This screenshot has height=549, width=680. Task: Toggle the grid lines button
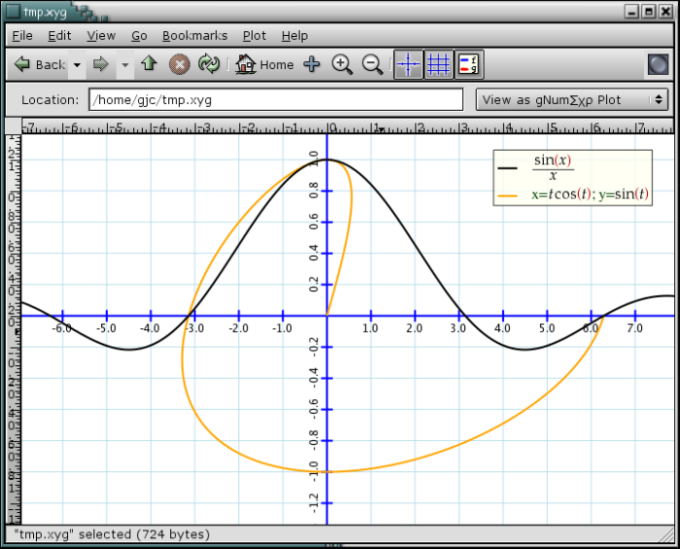coord(438,65)
